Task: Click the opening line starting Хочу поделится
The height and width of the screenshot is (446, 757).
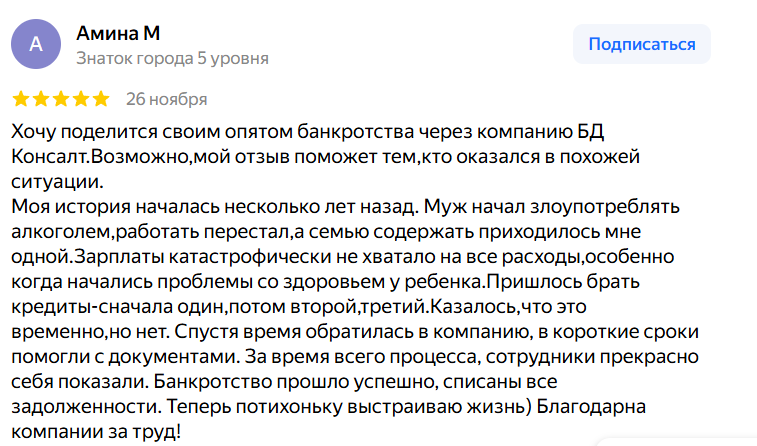Action: (x=300, y=133)
